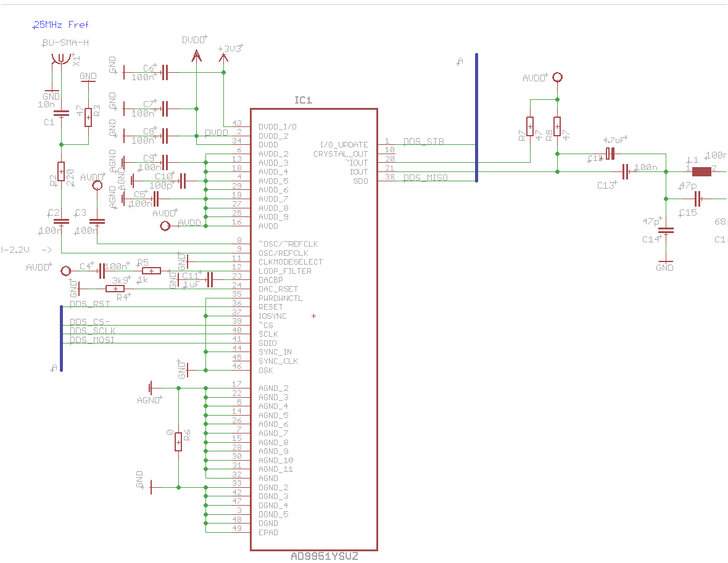Click the C11 1uF capacitor symbol

210,280
